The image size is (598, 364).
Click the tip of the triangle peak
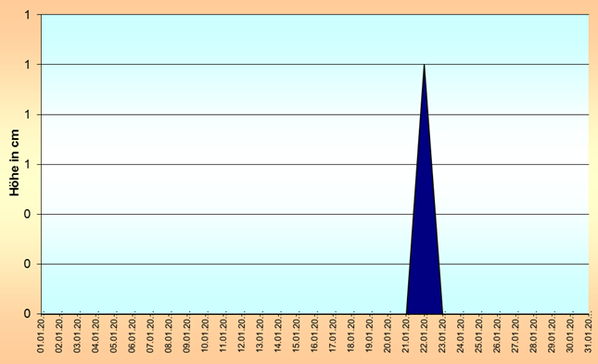pyautogui.click(x=424, y=65)
